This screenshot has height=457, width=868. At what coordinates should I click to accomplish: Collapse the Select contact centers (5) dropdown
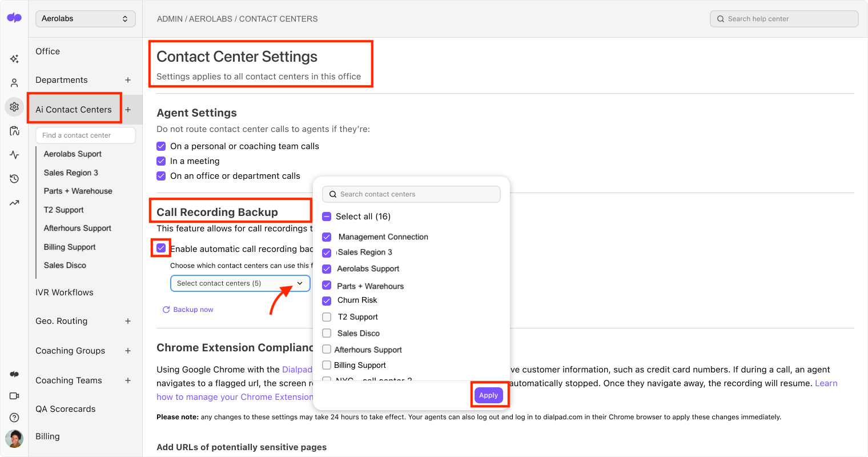pyautogui.click(x=240, y=283)
